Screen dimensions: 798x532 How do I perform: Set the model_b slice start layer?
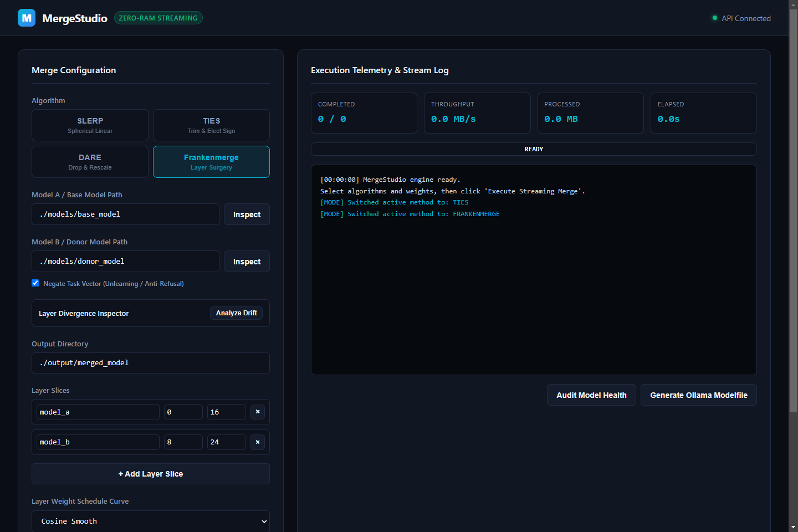pos(183,442)
